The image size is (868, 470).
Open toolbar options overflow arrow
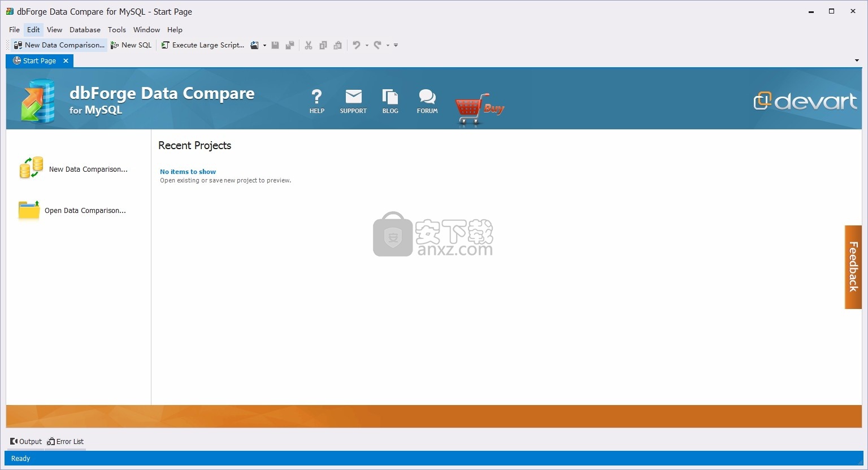396,45
